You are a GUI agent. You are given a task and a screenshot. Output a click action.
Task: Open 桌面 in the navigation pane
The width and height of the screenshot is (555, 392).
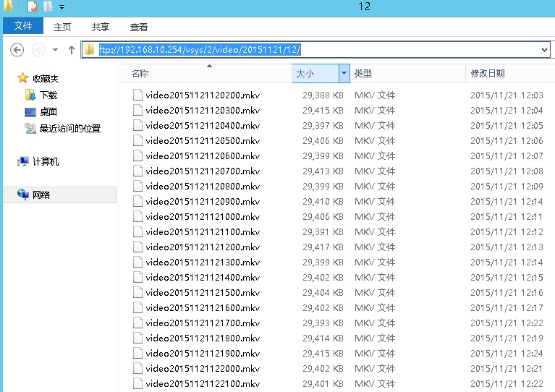(x=48, y=111)
